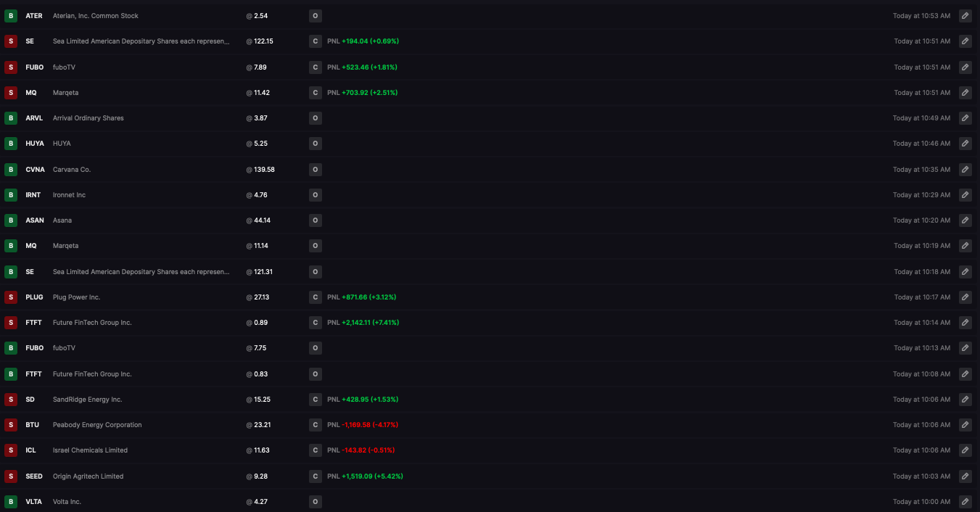The width and height of the screenshot is (980, 512).
Task: Select the FUBO ticker sold at 7.89
Action: coord(35,67)
